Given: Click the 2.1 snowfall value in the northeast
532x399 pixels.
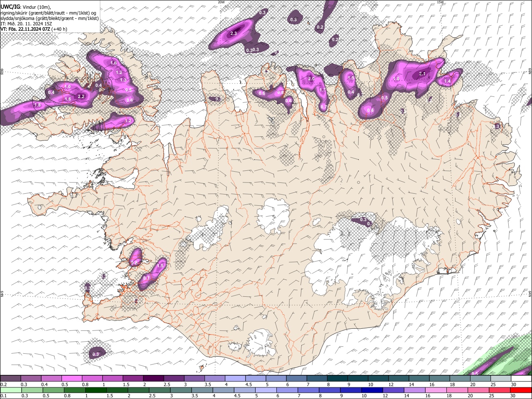Looking at the screenshot, I should click(422, 74).
